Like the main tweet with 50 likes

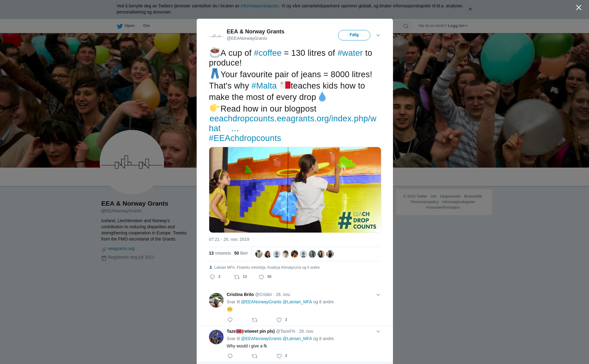(261, 277)
